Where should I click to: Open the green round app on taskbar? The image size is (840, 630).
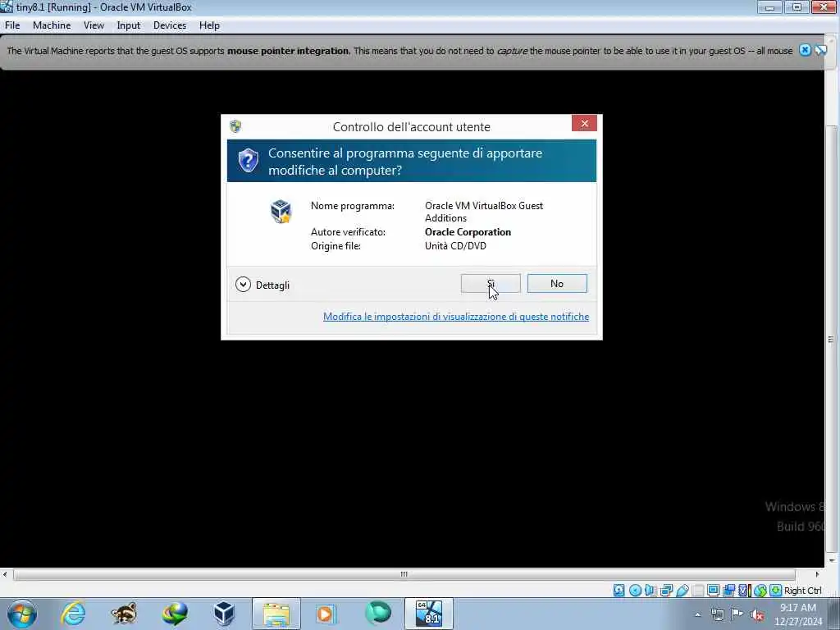coord(377,612)
